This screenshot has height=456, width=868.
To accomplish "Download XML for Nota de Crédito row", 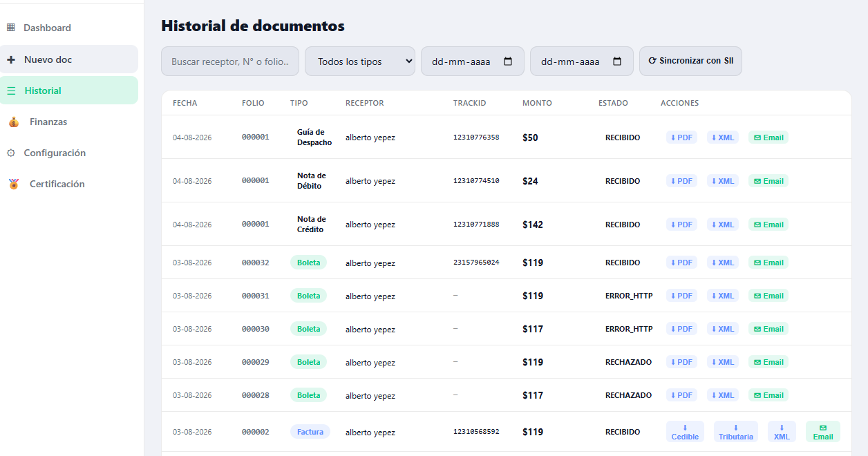I will [722, 225].
